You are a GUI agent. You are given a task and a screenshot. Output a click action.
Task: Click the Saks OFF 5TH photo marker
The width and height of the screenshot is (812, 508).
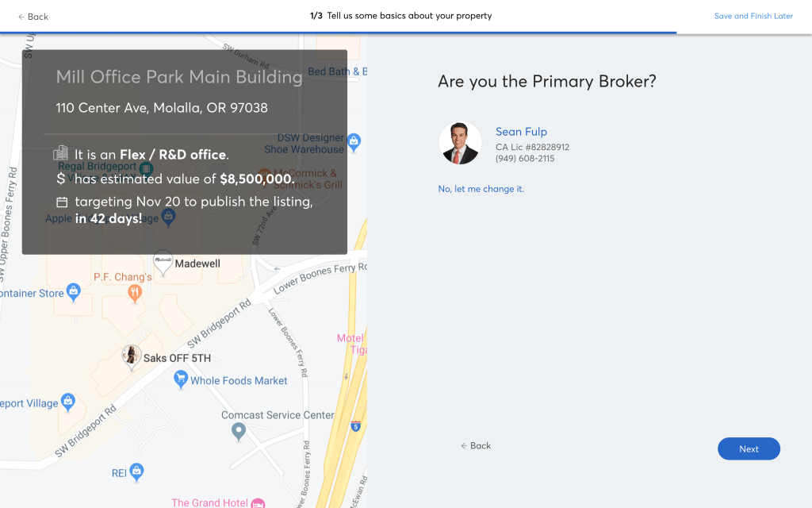point(132,357)
